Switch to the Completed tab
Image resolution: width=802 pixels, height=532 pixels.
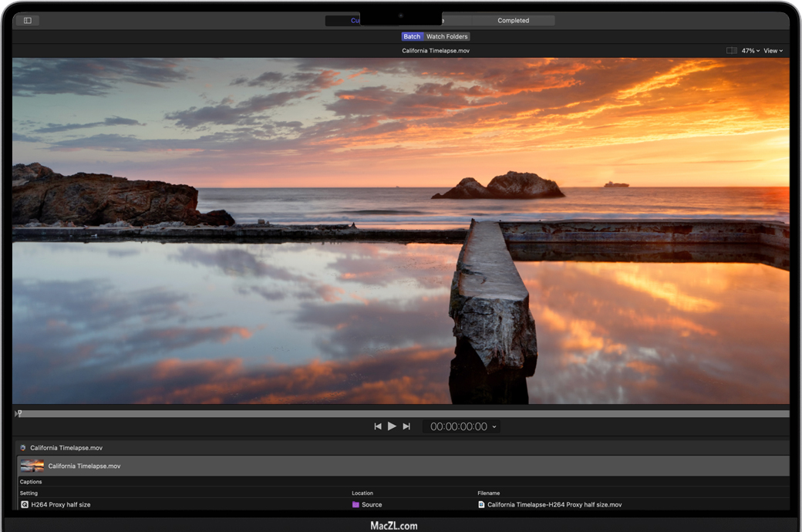[513, 21]
